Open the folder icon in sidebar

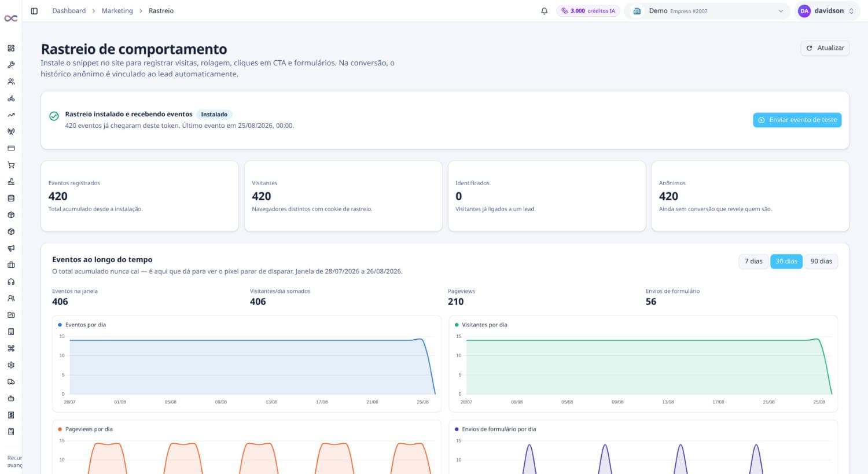click(11, 315)
